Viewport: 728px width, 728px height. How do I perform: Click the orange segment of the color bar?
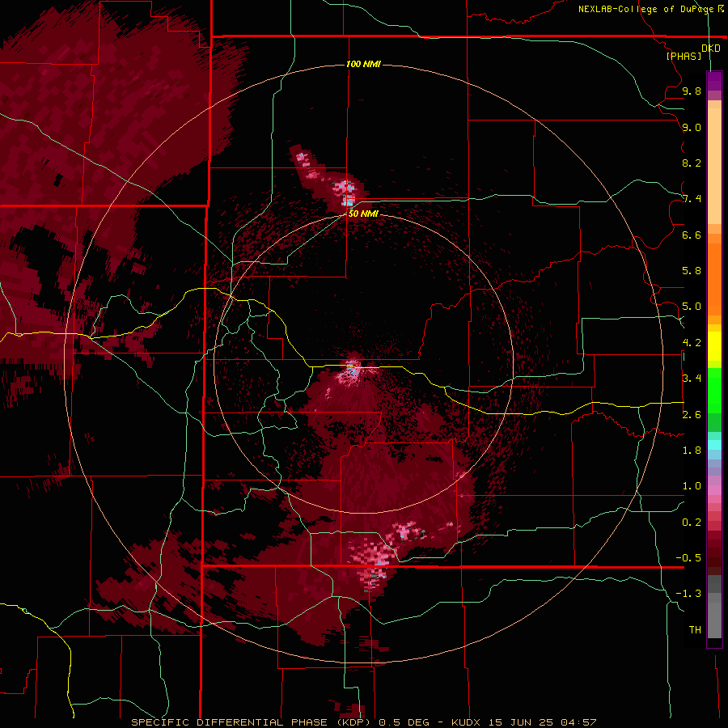(x=714, y=273)
